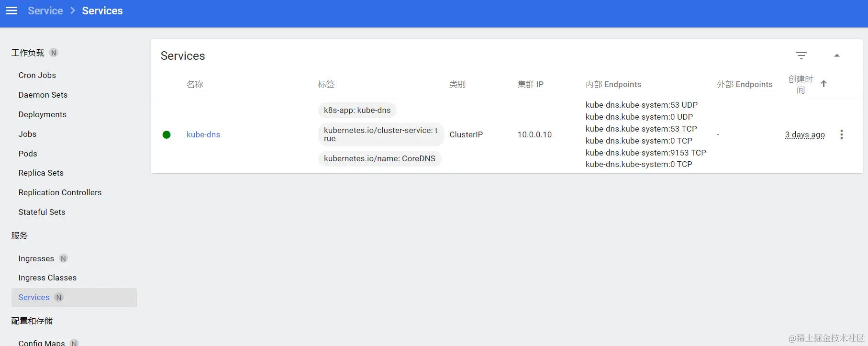Click the 3 days ago timestamp
The width and height of the screenshot is (868, 346).
805,134
